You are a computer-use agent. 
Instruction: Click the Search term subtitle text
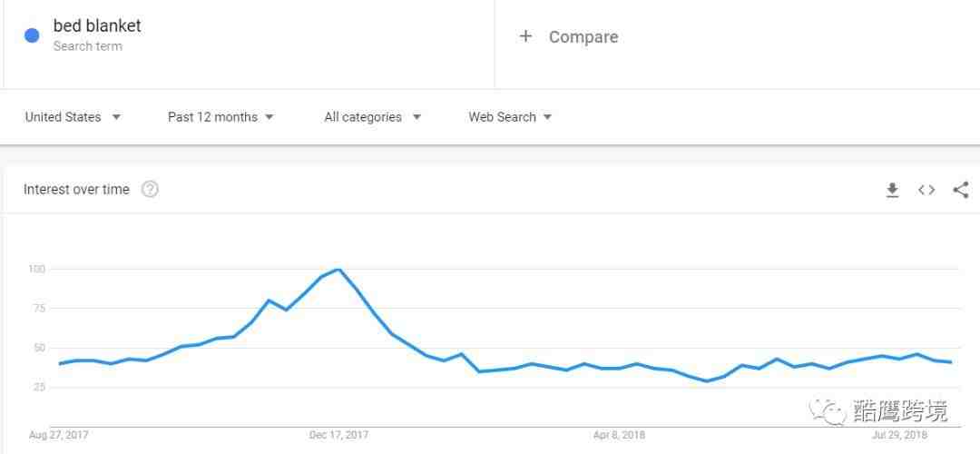pyautogui.click(x=87, y=46)
